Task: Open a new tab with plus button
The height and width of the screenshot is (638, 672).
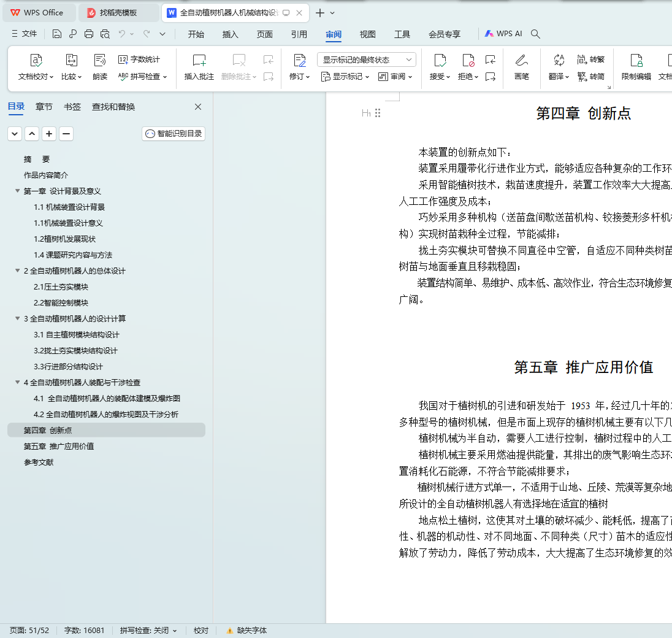Action: click(319, 13)
